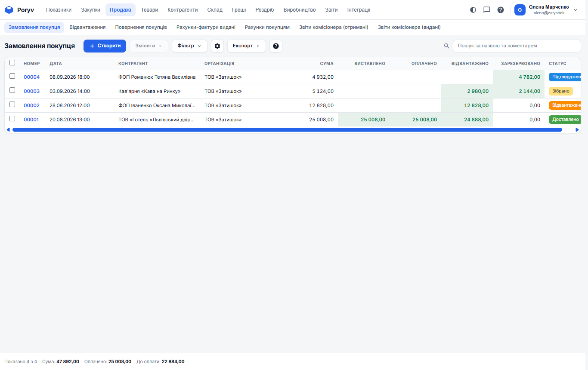Click contractor ФОП Романюк Тетяна Василівна
This screenshot has height=370, width=588.
coord(157,77)
